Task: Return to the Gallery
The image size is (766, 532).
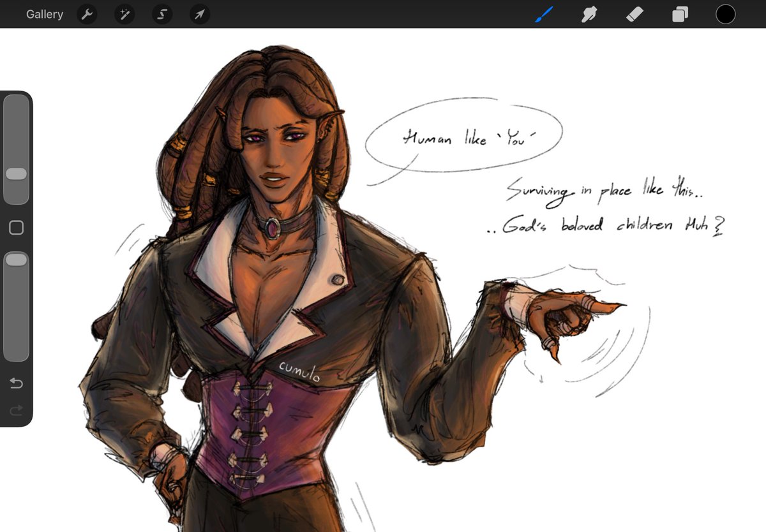Action: (44, 14)
